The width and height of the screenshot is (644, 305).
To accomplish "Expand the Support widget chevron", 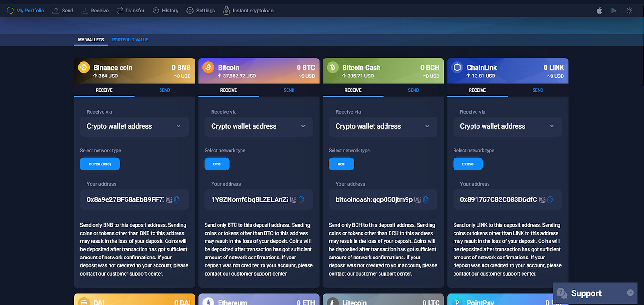I will [x=630, y=293].
